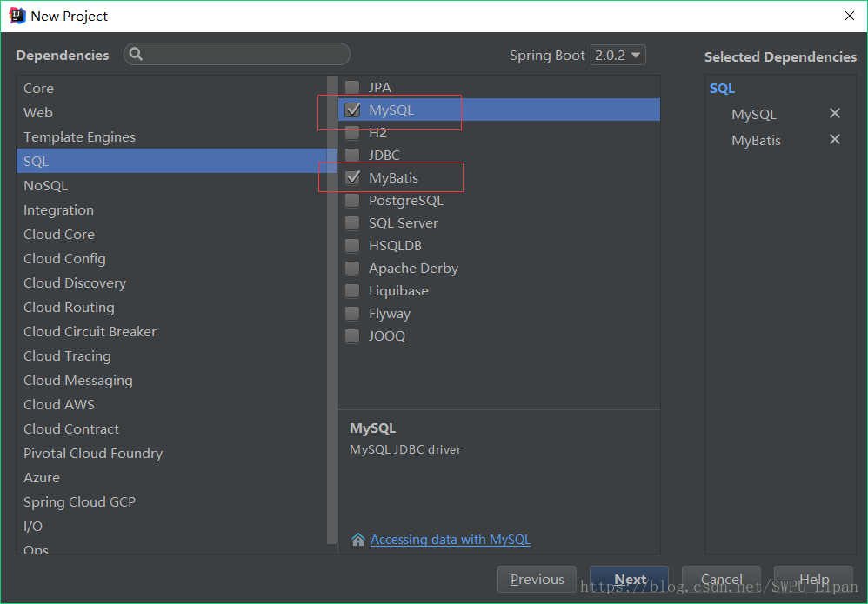Choose Cloud Circuit Breaker category
Screen dimensions: 868x604
click(171, 331)
